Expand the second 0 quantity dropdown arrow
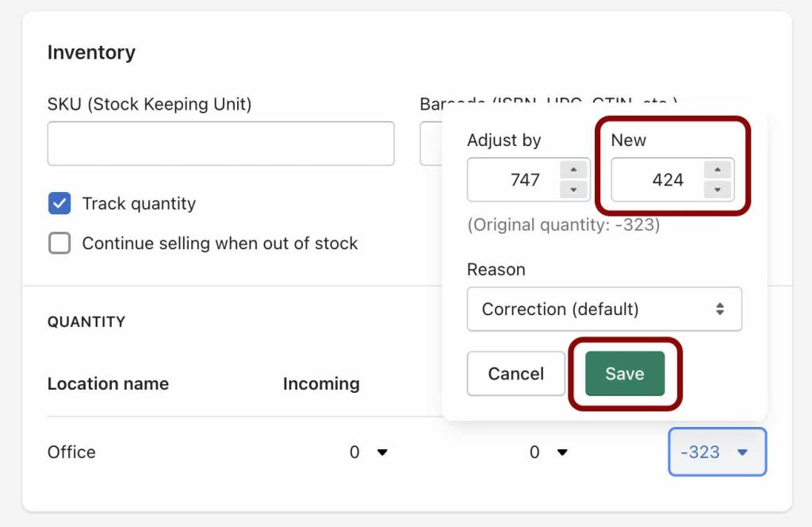Image resolution: width=812 pixels, height=527 pixels. tap(562, 452)
